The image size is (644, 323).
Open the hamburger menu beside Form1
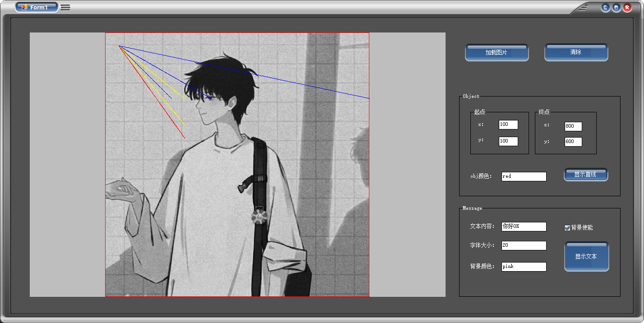pos(65,7)
